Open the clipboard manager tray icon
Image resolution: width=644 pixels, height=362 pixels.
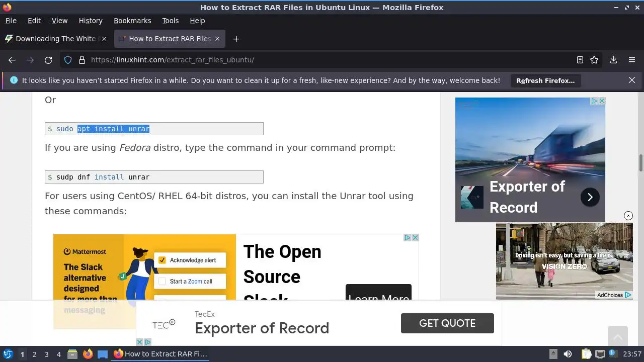point(586,354)
